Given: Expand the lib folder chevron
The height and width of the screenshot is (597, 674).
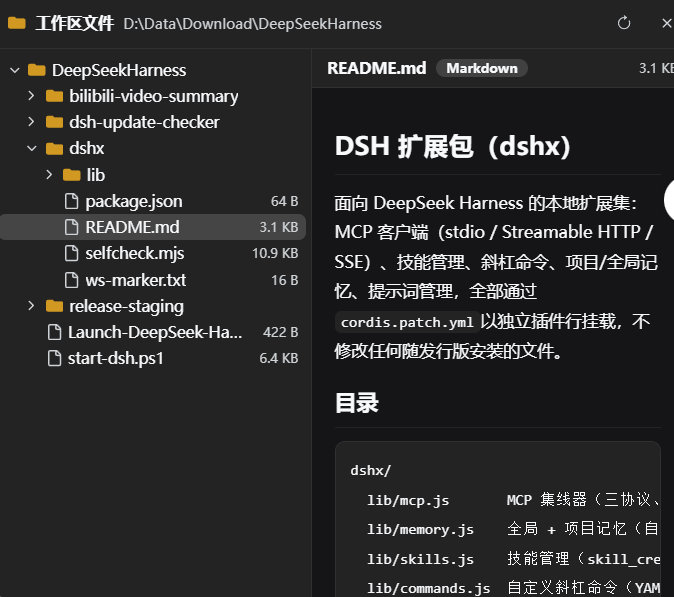Looking at the screenshot, I should coord(49,174).
